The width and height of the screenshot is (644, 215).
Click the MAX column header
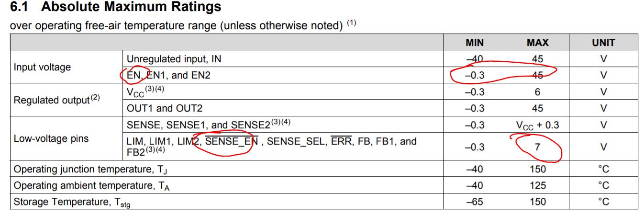[x=537, y=43]
